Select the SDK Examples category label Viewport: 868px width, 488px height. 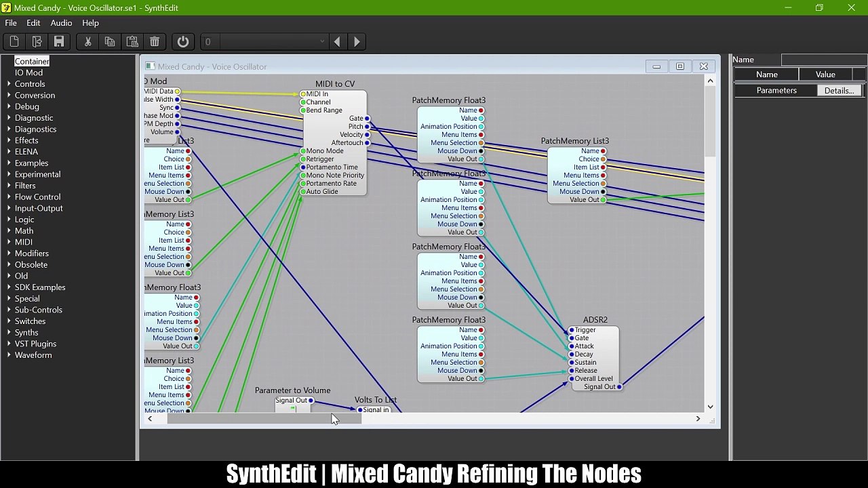40,287
